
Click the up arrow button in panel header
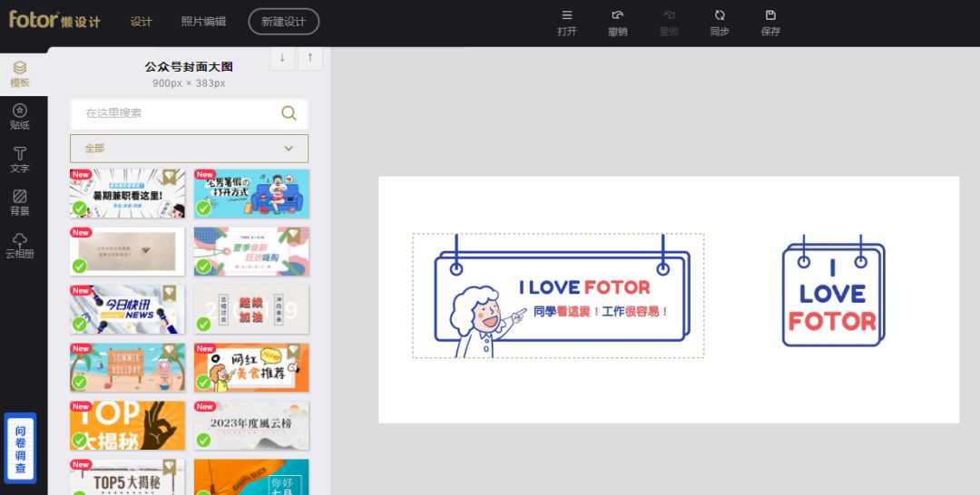click(310, 58)
